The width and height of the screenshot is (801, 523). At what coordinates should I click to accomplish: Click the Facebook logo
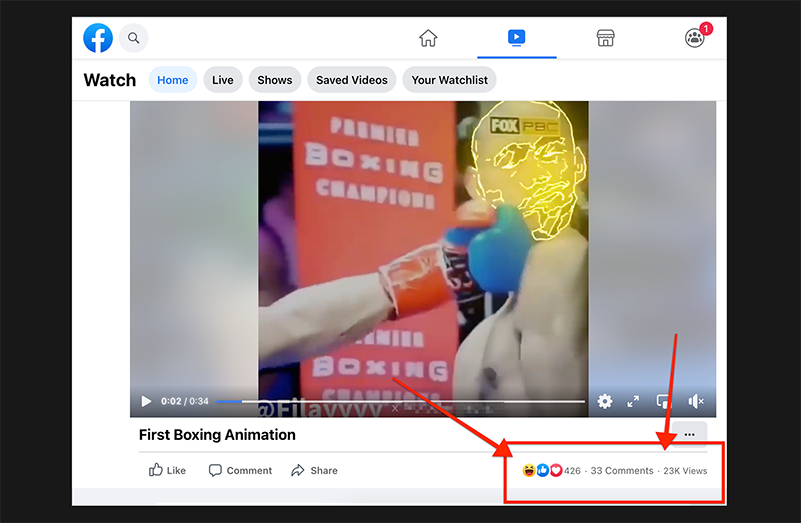pyautogui.click(x=98, y=39)
